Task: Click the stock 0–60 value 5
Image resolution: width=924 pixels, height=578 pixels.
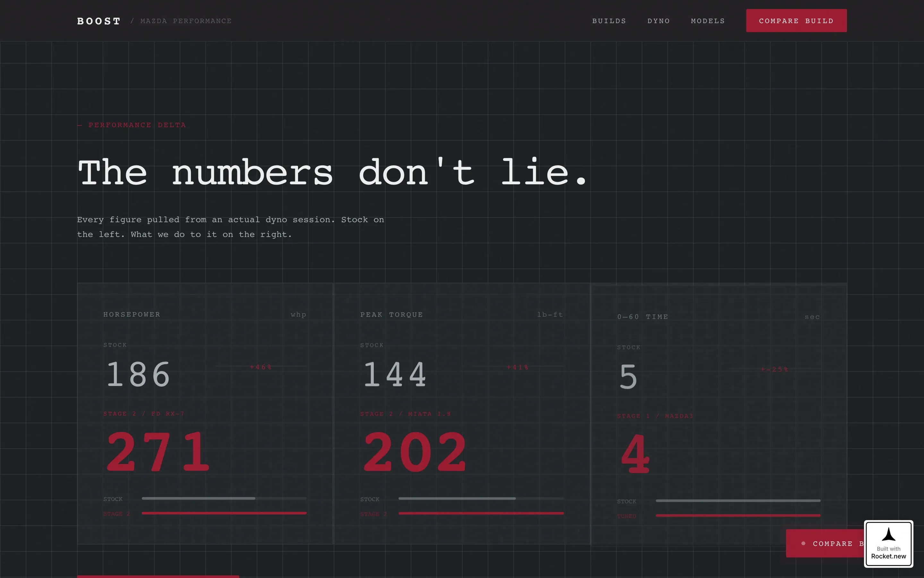Action: pos(629,377)
